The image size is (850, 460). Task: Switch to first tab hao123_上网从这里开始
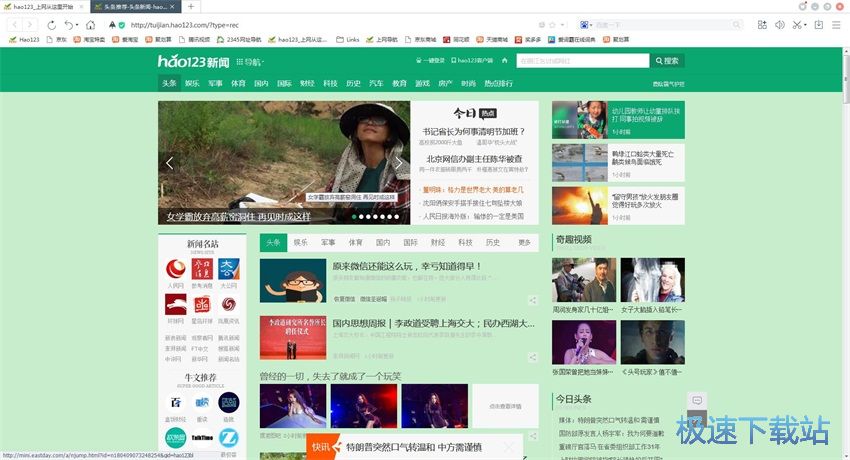point(43,7)
